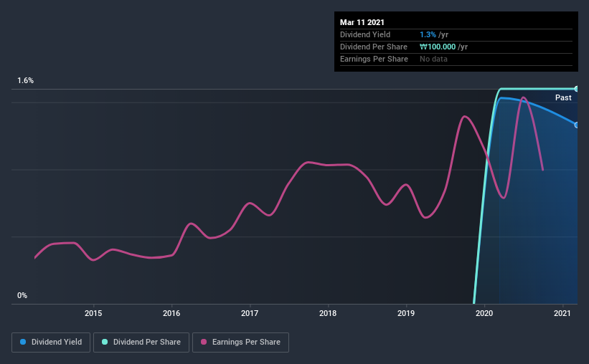589x364 pixels.
Task: Click the Past label on chart
Action: 563,97
